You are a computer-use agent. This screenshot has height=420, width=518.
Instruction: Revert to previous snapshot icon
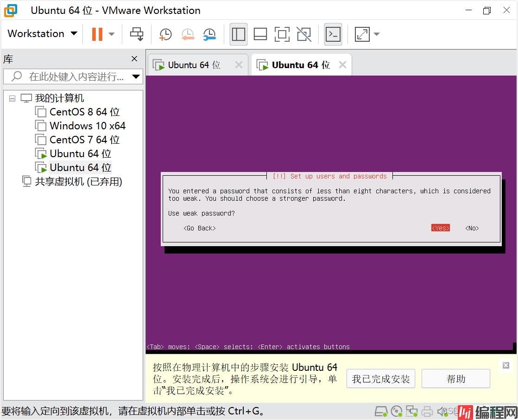point(187,34)
